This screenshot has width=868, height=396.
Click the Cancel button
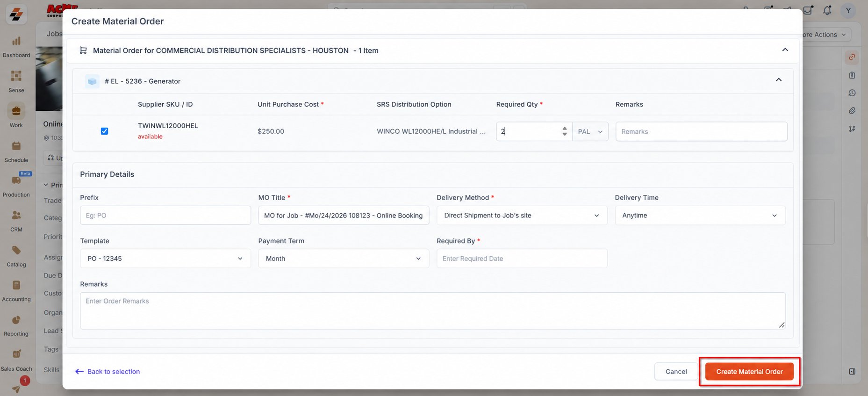[676, 372]
